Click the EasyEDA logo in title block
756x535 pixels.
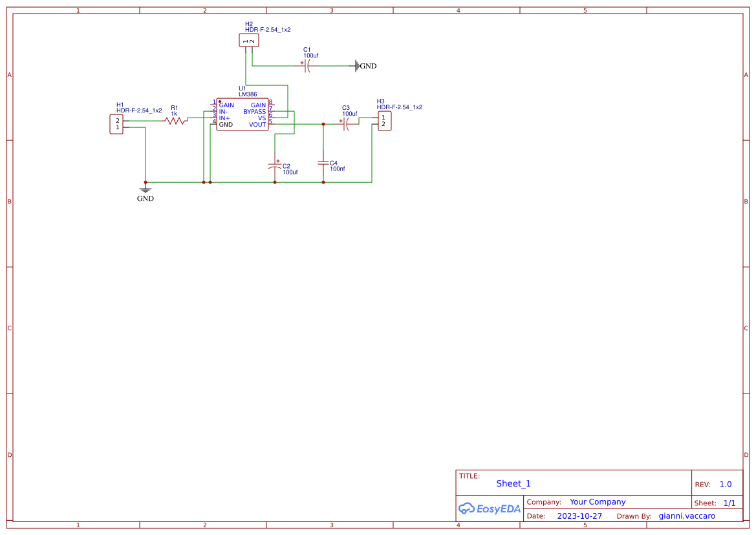[x=489, y=509]
